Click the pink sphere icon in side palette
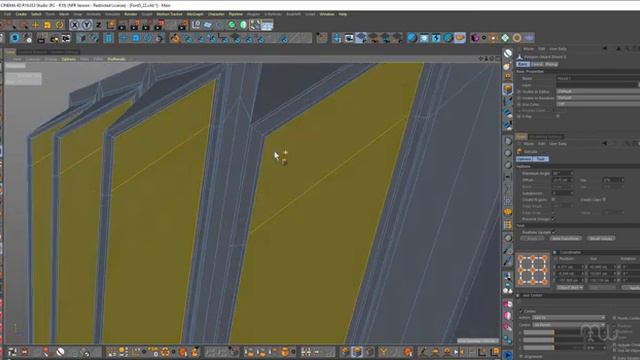This screenshot has height=360, width=640. pos(508,316)
